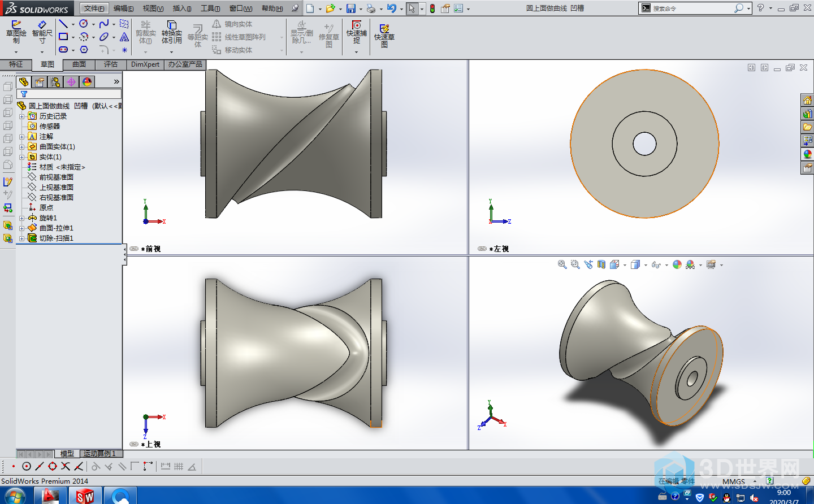Select the Circle sketch tool
Image resolution: width=814 pixels, height=504 pixels.
tap(84, 24)
